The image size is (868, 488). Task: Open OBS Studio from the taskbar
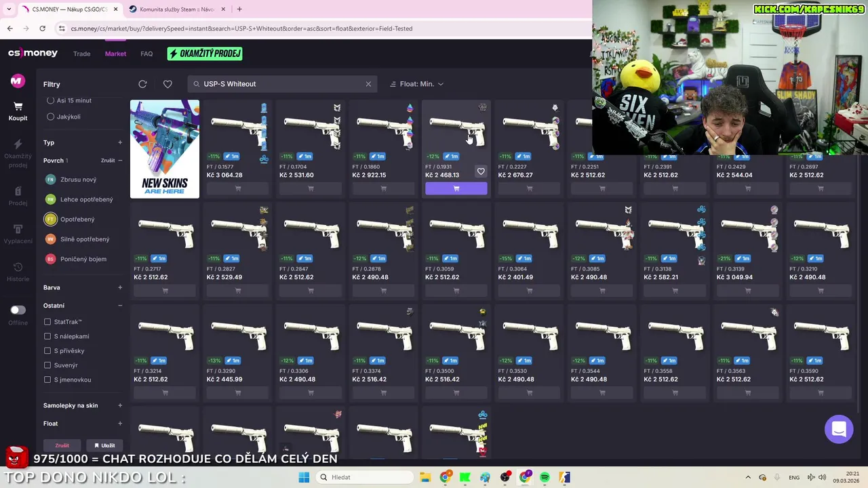coord(505,477)
